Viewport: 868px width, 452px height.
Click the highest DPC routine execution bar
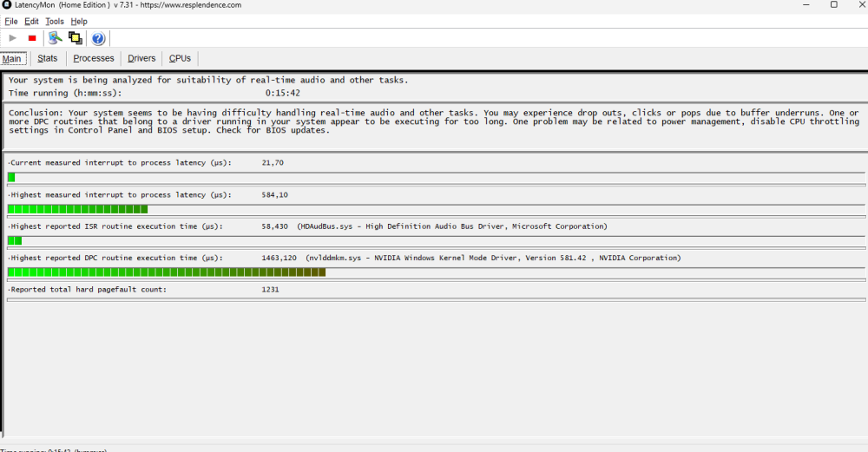tap(166, 272)
